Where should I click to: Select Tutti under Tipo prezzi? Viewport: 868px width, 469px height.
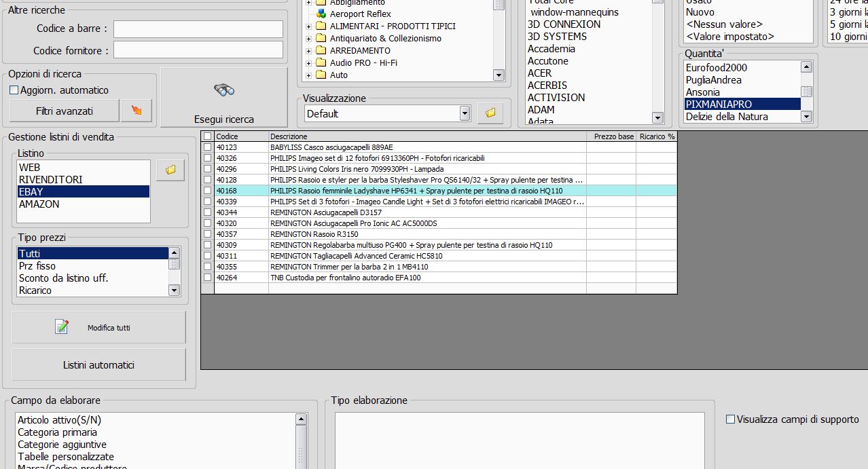coord(92,253)
